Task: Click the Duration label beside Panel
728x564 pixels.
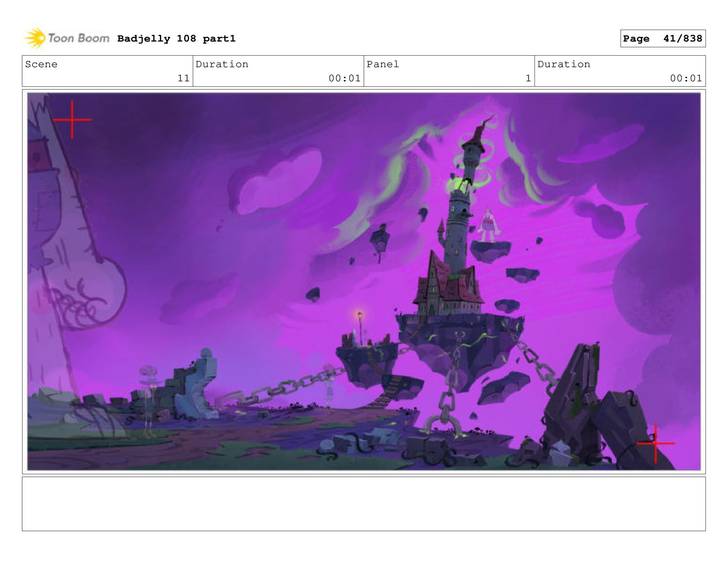Action: click(x=564, y=64)
